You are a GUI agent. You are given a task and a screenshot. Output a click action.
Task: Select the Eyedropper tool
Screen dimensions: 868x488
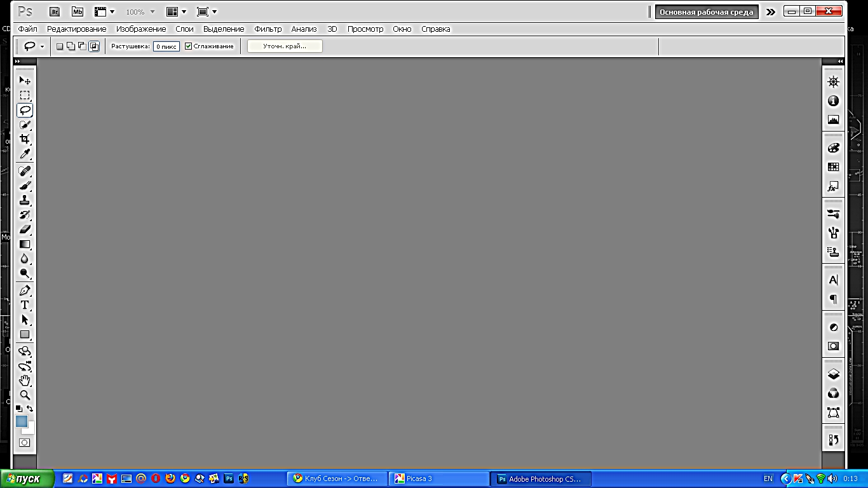click(x=25, y=154)
